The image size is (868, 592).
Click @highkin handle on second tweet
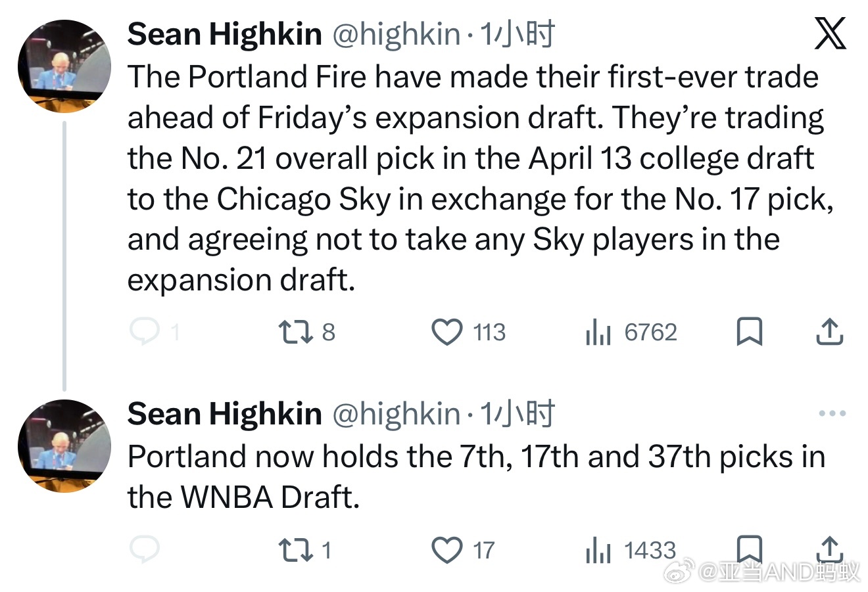397,414
